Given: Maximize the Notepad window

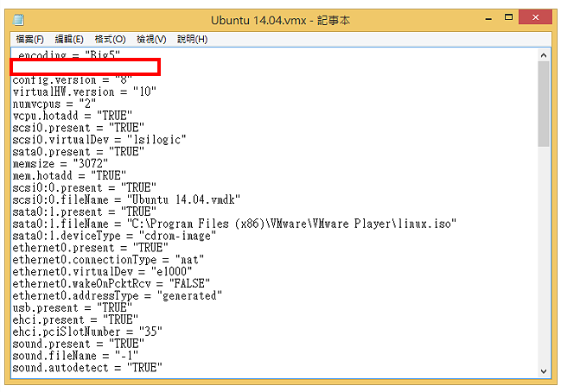Looking at the screenshot, I should 508,17.
